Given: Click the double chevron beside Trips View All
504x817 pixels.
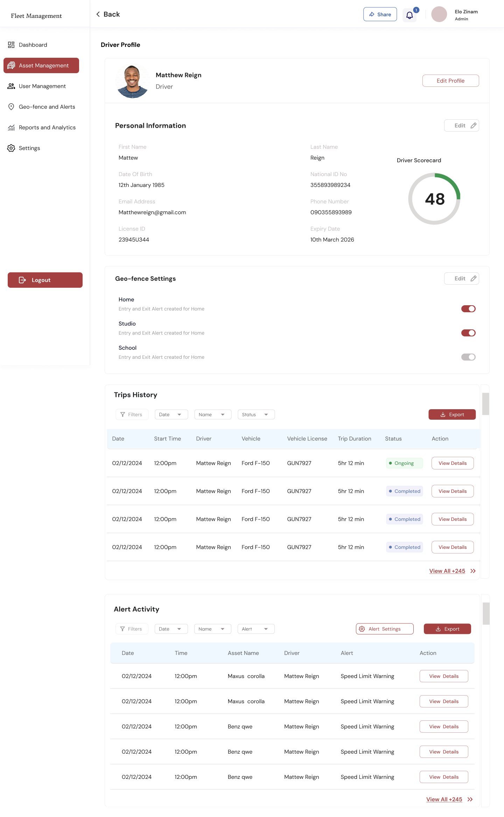Looking at the screenshot, I should (x=473, y=571).
